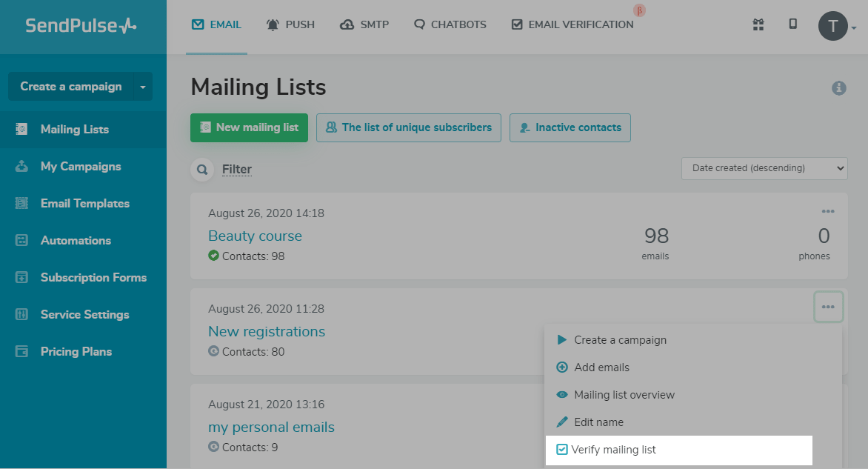Click the green verified check by Contacts: 98
Screen dimensions: 868x469
(x=214, y=256)
